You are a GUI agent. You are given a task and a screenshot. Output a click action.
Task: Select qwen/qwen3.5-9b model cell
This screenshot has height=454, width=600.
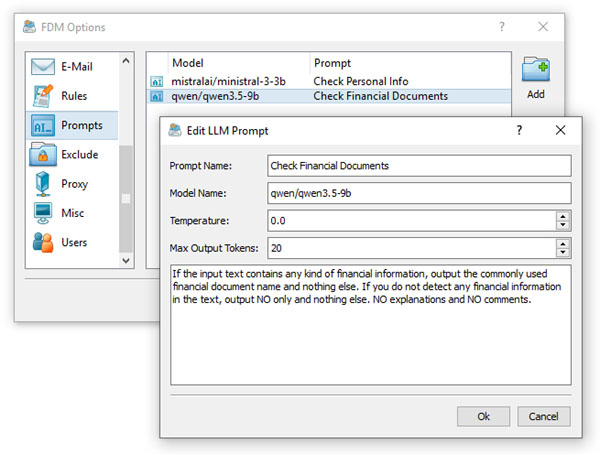click(x=215, y=96)
